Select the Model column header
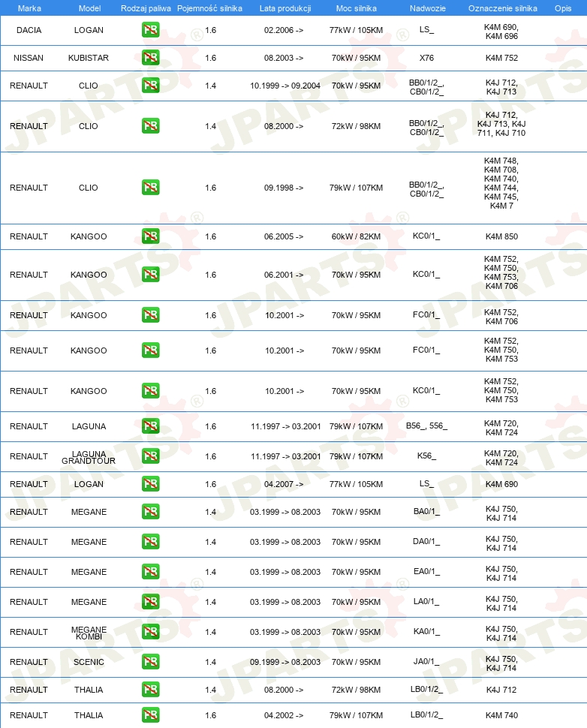This screenshot has width=587, height=728. [x=89, y=8]
